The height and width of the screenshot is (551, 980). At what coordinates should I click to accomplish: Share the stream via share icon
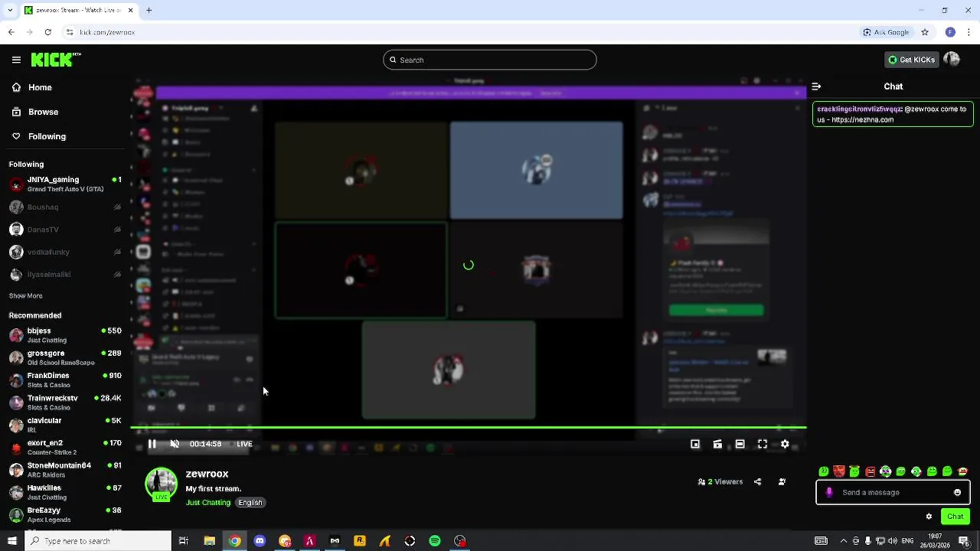pyautogui.click(x=758, y=482)
